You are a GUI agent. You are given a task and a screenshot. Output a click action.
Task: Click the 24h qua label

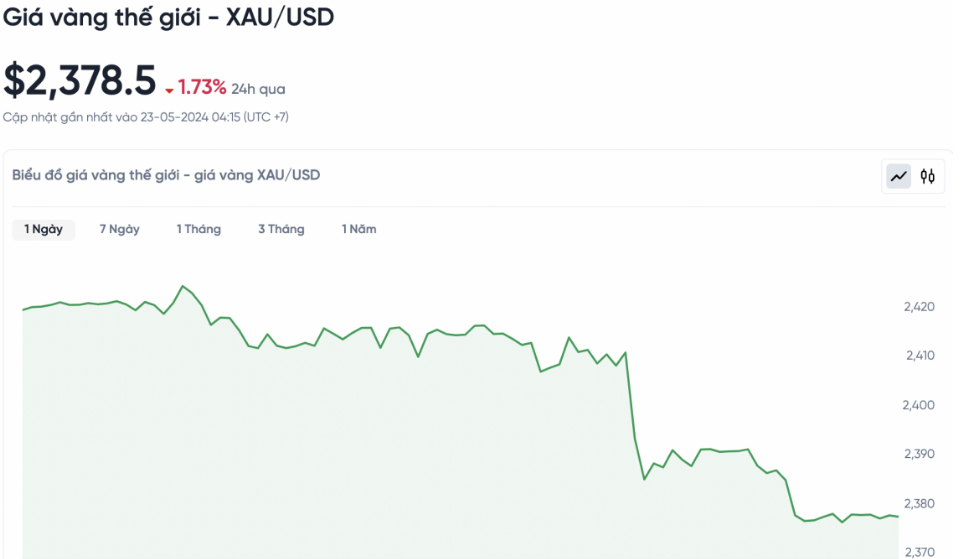click(x=258, y=88)
